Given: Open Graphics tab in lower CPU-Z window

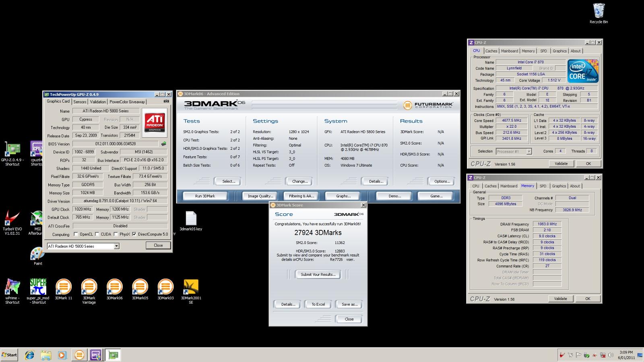Looking at the screenshot, I should pos(559,186).
